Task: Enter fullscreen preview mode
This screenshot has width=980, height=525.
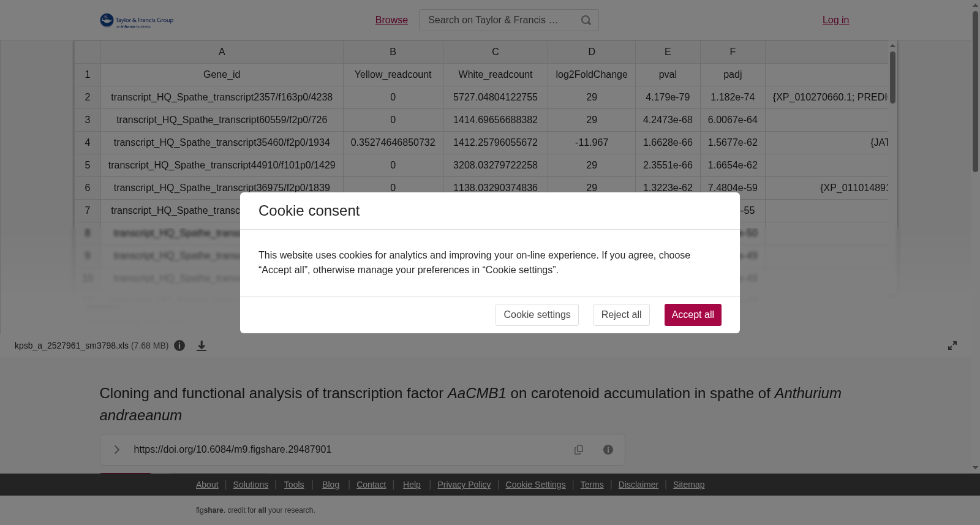Action: (952, 346)
